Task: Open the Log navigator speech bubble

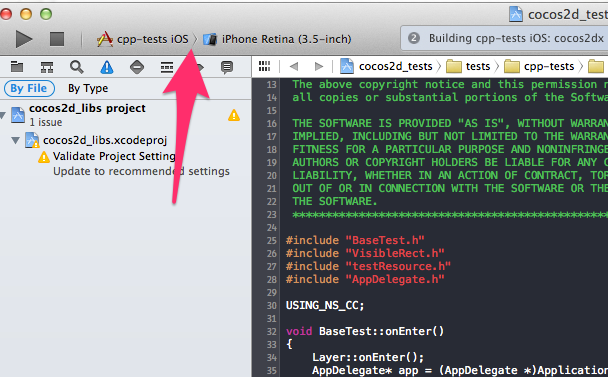Action: point(227,67)
